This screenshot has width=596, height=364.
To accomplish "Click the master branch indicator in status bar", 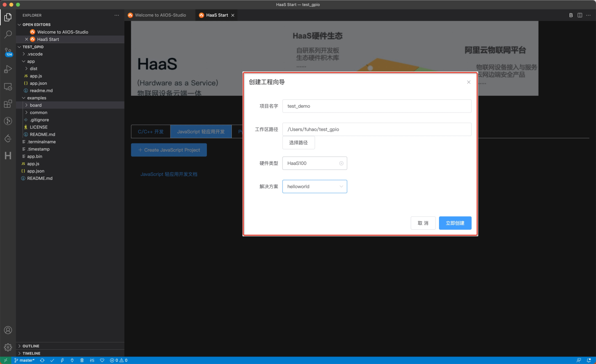I will (x=25, y=360).
